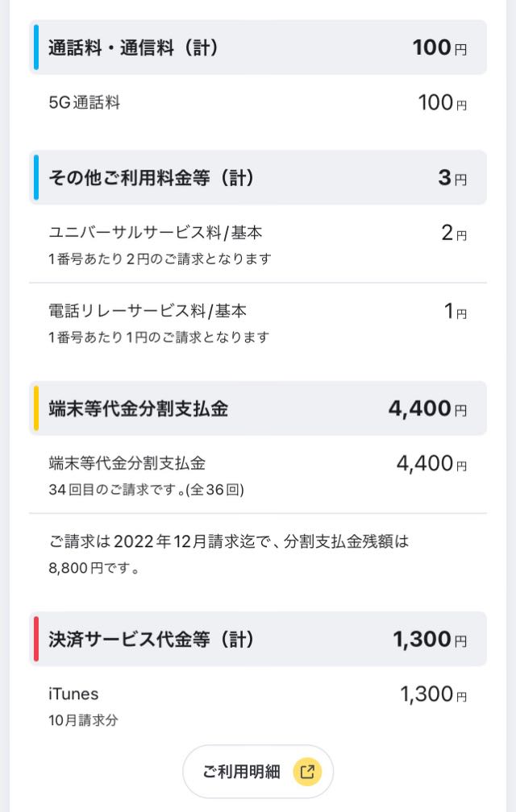Click the 分割支払金残額 8,800円 notice text
Image resolution: width=516 pixels, height=812 pixels.
(x=229, y=554)
